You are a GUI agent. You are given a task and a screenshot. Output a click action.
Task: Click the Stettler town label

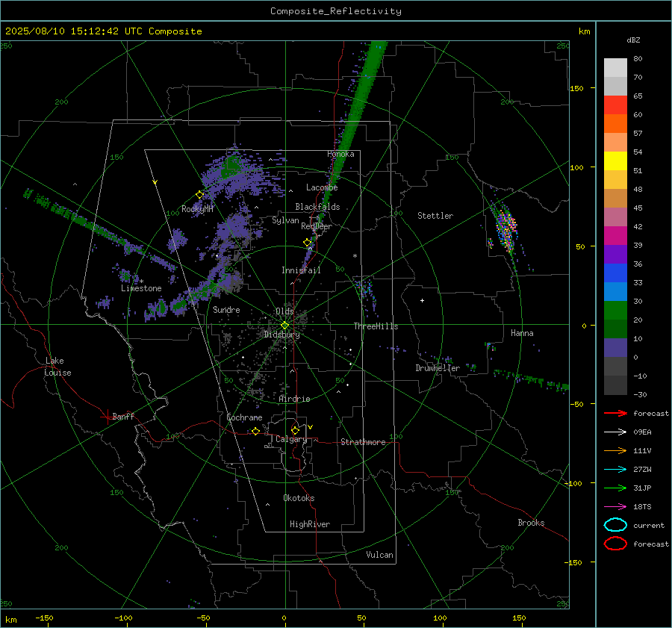(435, 216)
